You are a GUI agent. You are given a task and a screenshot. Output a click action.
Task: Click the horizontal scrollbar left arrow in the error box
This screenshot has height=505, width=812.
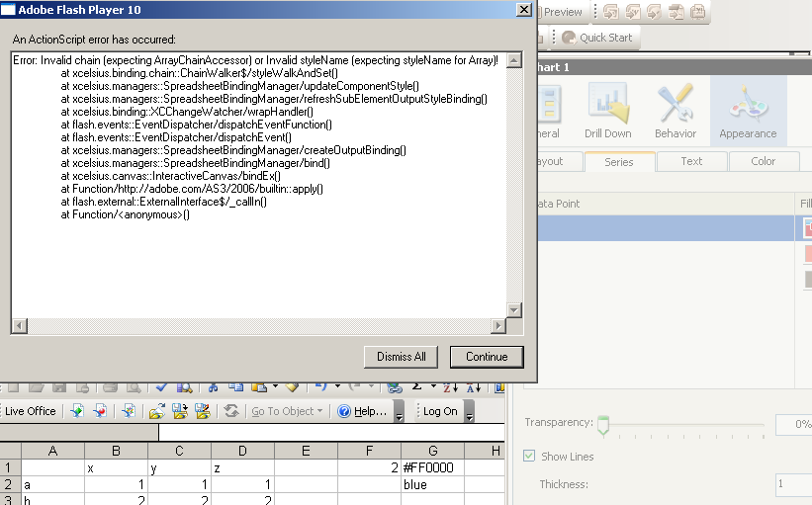coord(19,326)
